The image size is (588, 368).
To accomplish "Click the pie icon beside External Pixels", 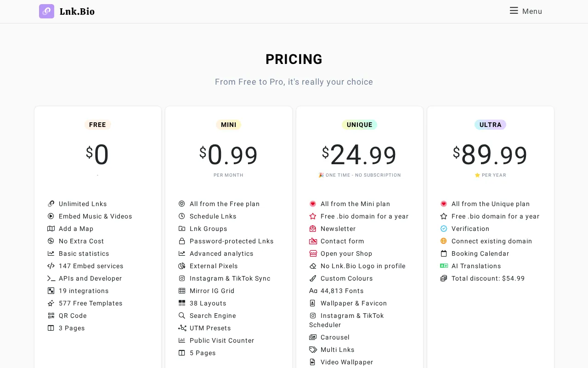I will (x=182, y=266).
